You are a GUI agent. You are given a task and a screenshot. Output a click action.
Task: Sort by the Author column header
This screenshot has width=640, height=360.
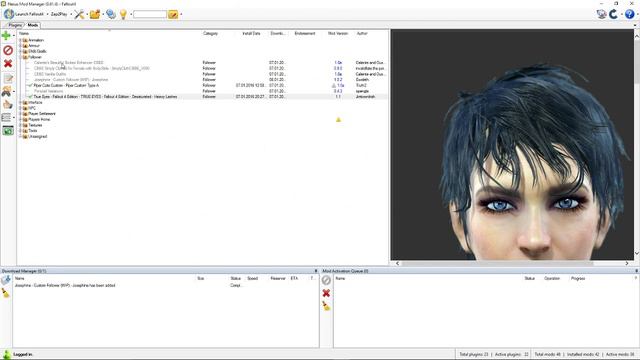pyautogui.click(x=362, y=33)
